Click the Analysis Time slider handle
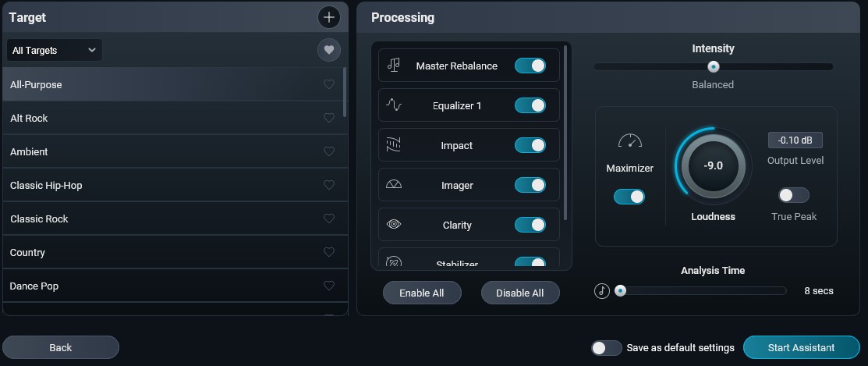Screen dimensions: 868x366 (621, 291)
